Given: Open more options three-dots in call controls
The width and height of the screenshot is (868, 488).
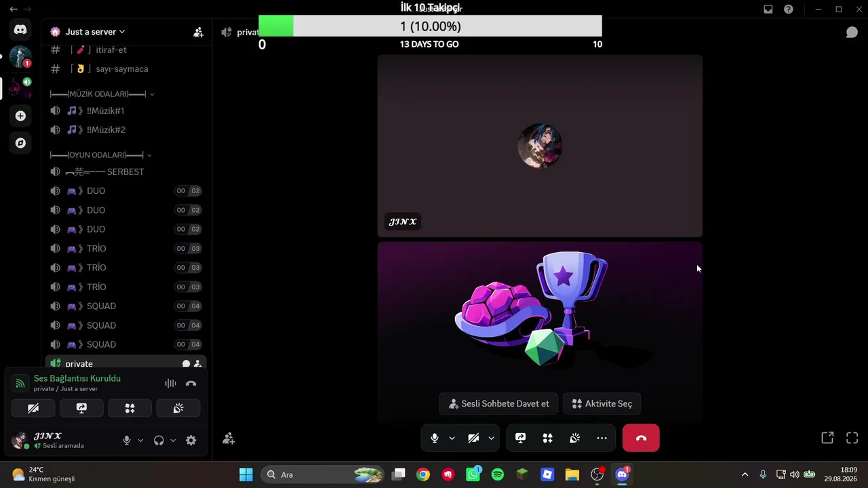Looking at the screenshot, I should click(601, 439).
